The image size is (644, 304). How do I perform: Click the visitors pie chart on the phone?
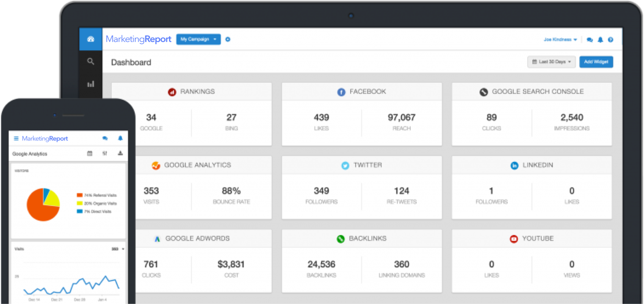coord(43,205)
